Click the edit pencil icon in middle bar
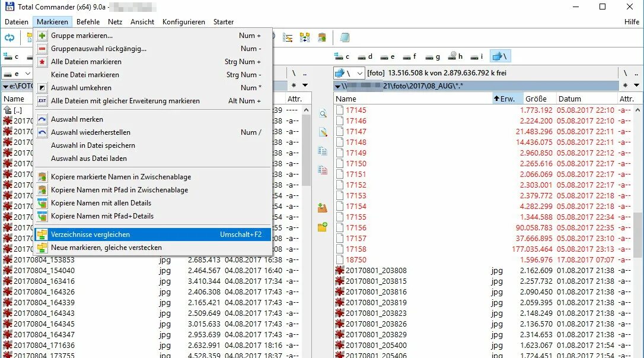 coord(323,132)
